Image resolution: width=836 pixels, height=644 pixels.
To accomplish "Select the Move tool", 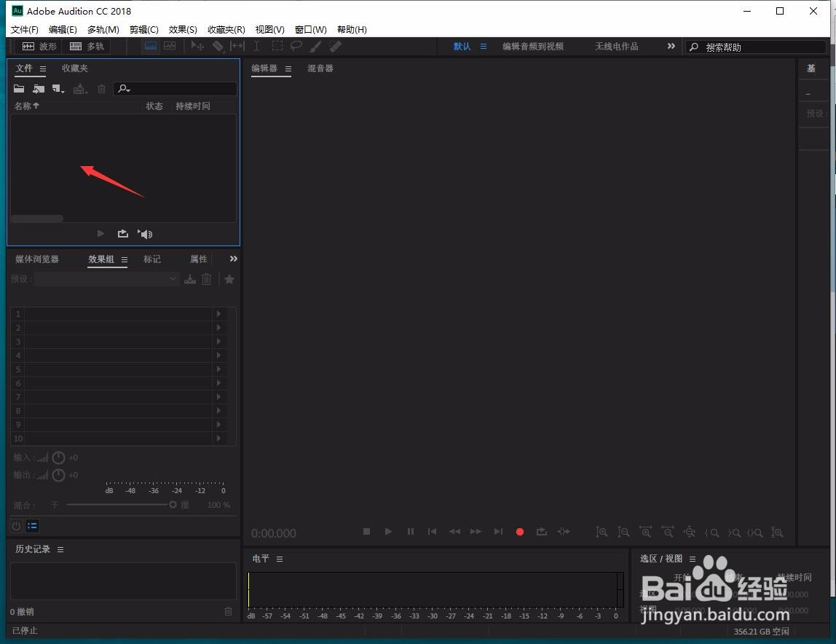I will point(197,47).
